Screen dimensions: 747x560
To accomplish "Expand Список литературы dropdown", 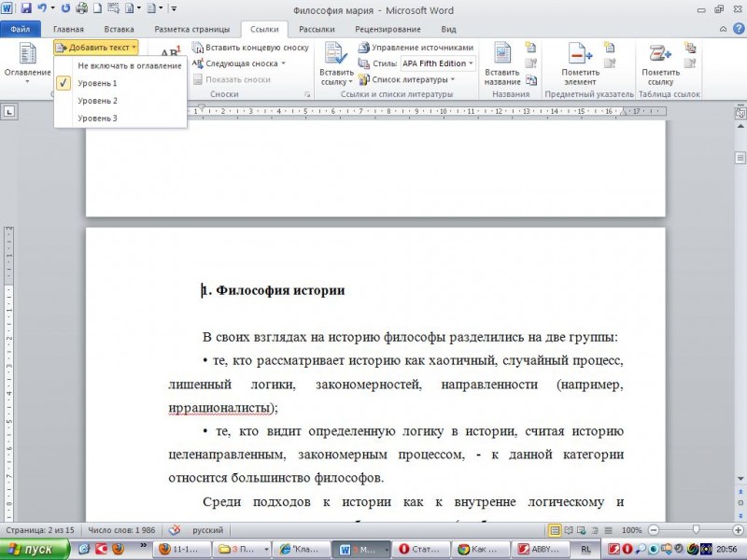I will tap(453, 79).
